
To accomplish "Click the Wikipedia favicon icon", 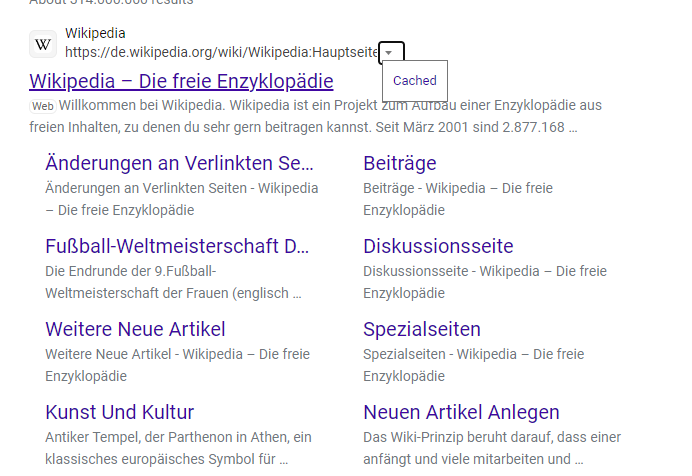I will (43, 44).
